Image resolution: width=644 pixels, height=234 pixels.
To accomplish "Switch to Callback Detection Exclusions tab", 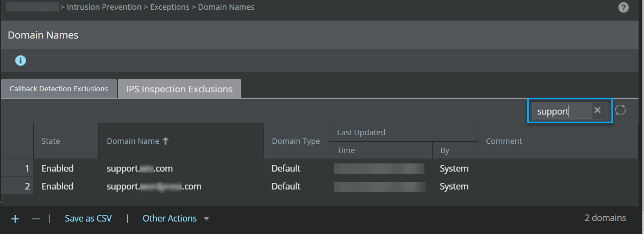I will (x=59, y=88).
